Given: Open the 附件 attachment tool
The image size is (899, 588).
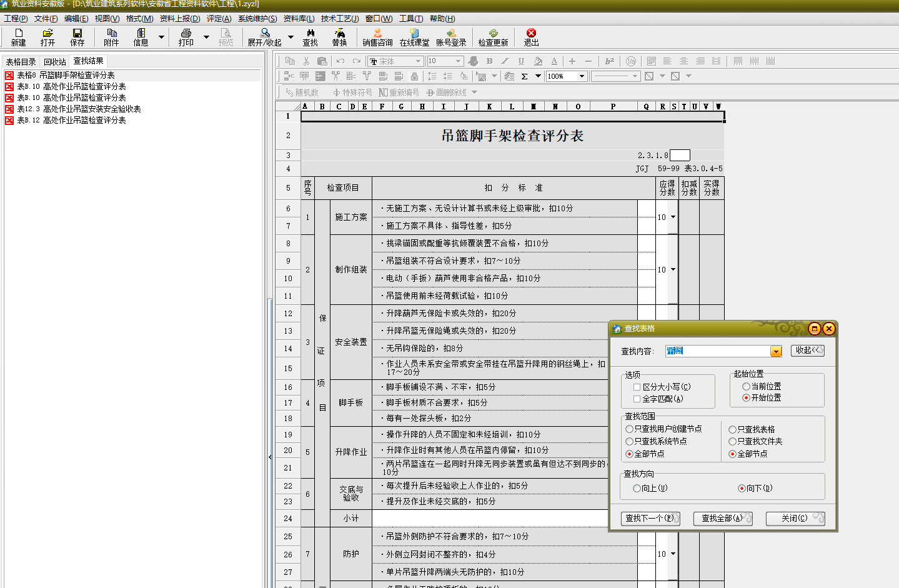Looking at the screenshot, I should 111,37.
